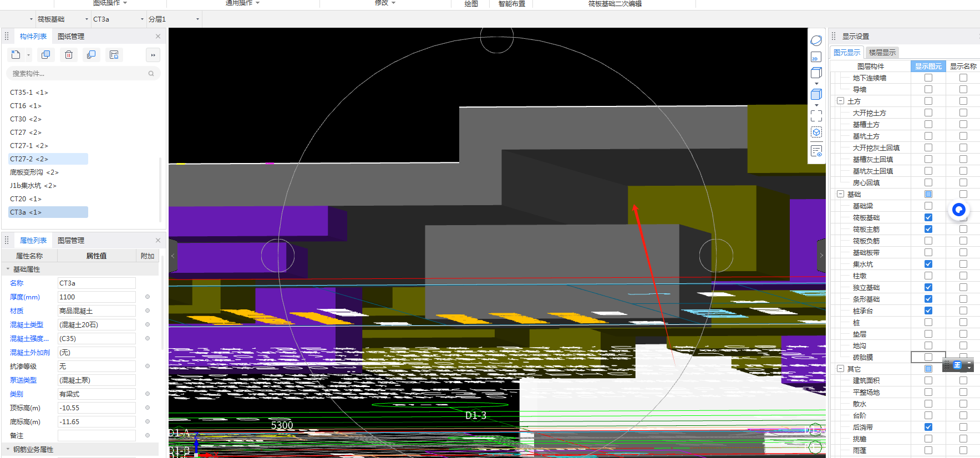This screenshot has height=458, width=980.
Task: Collapse the 其它 tree group
Action: coord(841,369)
